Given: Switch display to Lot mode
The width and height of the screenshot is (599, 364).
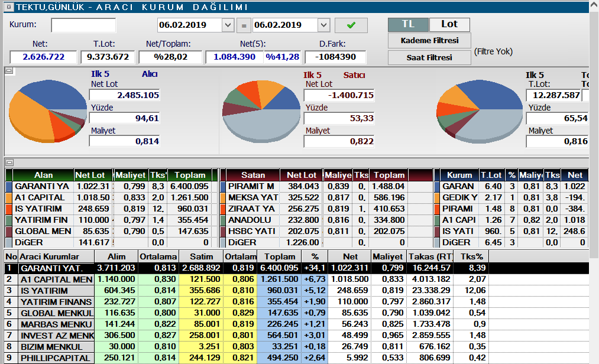Looking at the screenshot, I should (x=449, y=24).
